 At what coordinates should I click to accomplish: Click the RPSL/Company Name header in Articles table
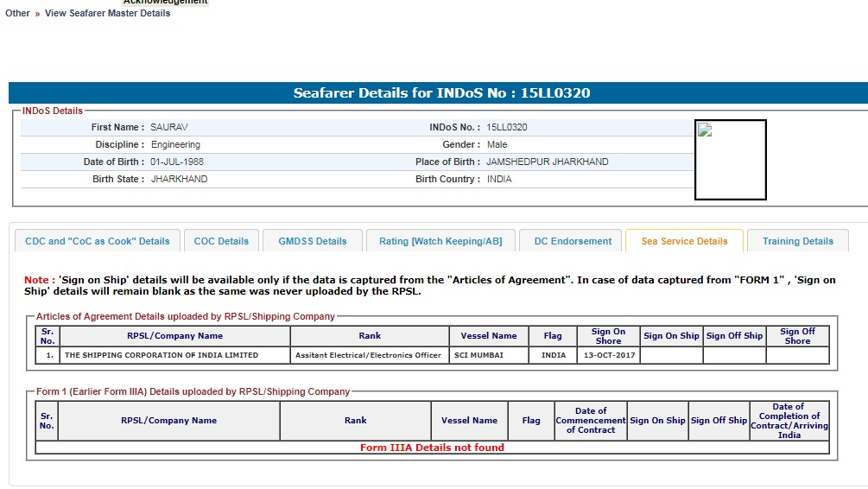point(175,336)
